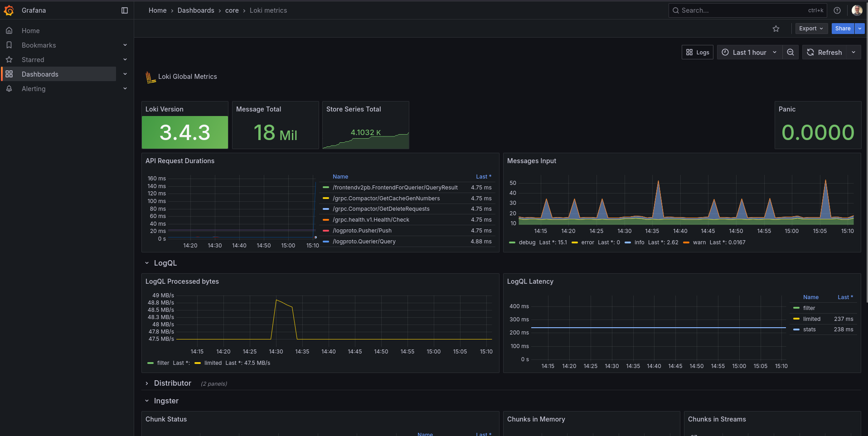Go to Dashboards breadcrumb
This screenshot has height=436, width=868.
196,10
